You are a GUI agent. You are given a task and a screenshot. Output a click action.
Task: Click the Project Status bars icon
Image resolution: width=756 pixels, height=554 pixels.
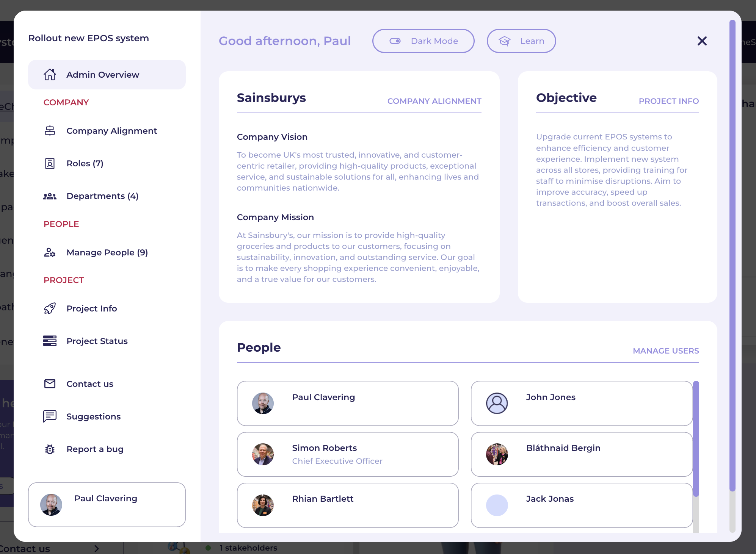pyautogui.click(x=50, y=341)
